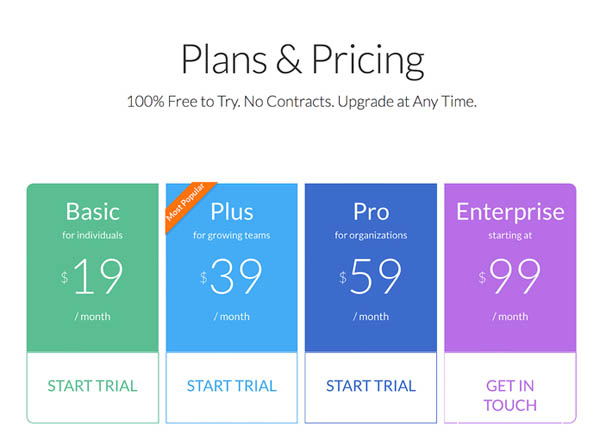Select the Basic plan heading
The width and height of the screenshot is (600, 440).
coord(93,212)
